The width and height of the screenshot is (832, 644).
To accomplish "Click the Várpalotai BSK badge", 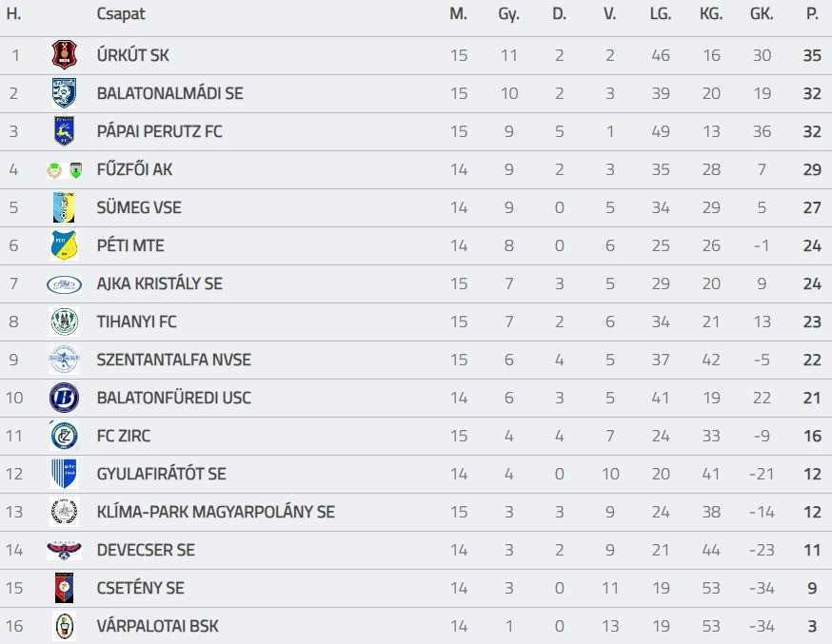I will point(64,626).
